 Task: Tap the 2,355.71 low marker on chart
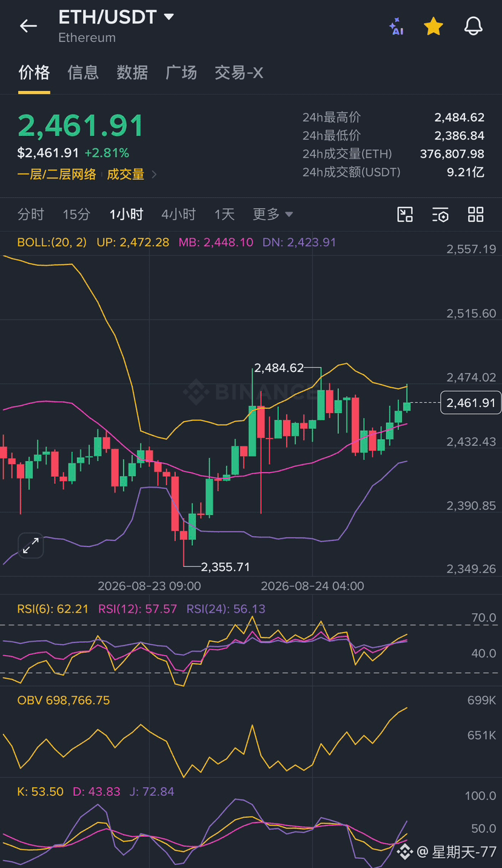(226, 567)
